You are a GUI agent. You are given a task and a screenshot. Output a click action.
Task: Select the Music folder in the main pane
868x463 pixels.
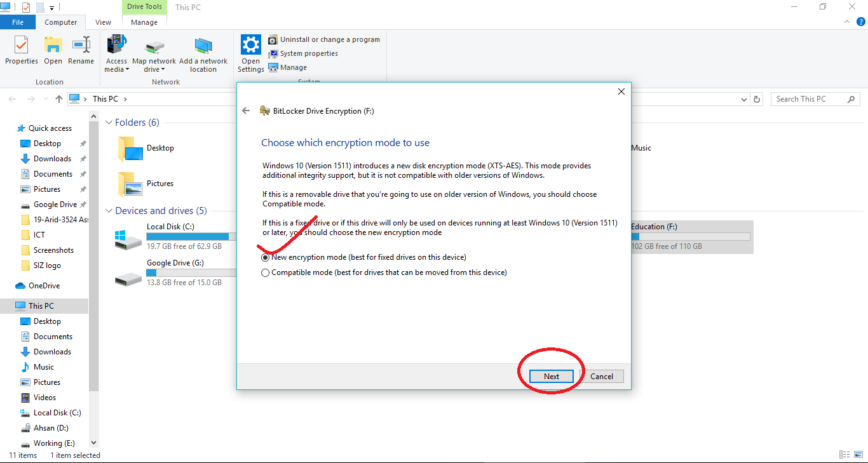tap(641, 148)
